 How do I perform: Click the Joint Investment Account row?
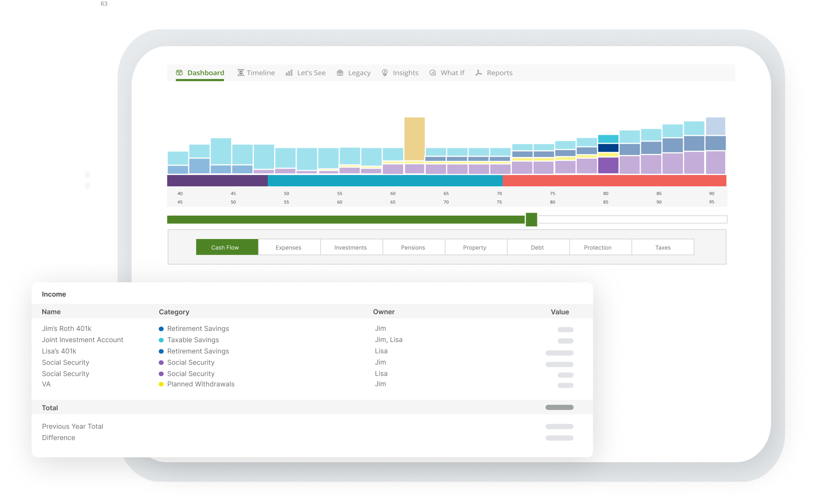point(83,340)
